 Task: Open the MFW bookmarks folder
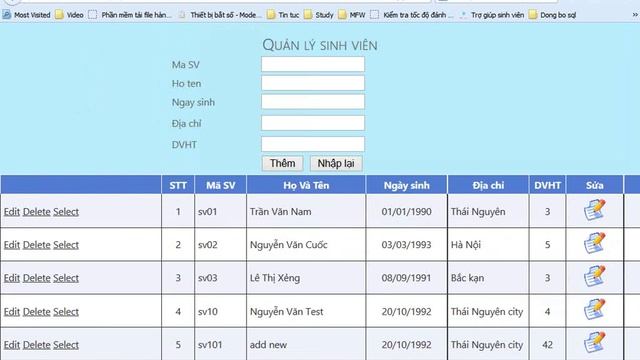[x=352, y=15]
